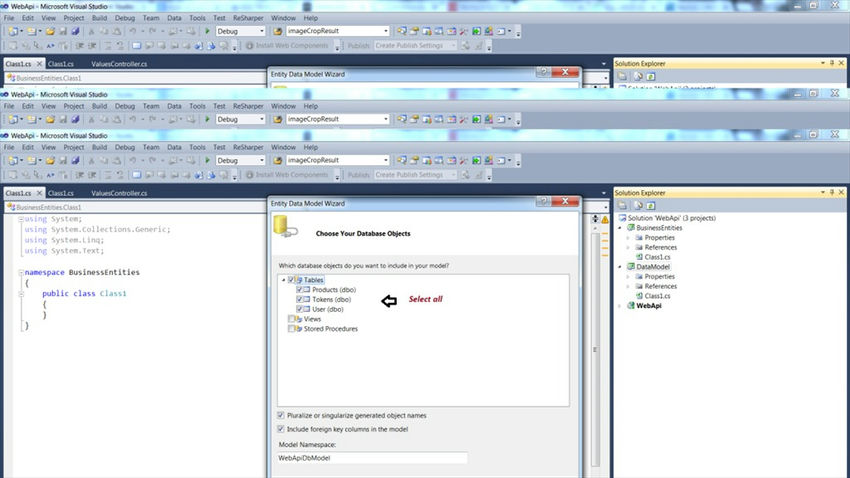Viewport: 850px width, 478px height.
Task: Click New Project icon in frontmost window toolbar
Action: (13, 160)
